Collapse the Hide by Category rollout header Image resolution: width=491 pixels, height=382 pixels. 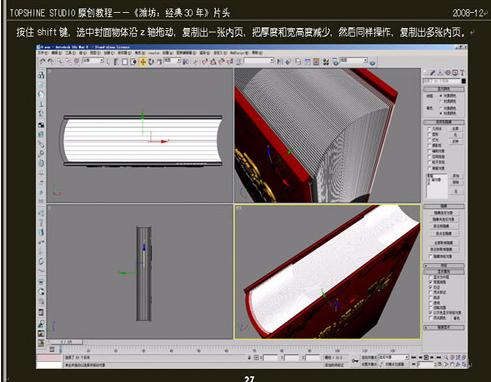point(444,122)
